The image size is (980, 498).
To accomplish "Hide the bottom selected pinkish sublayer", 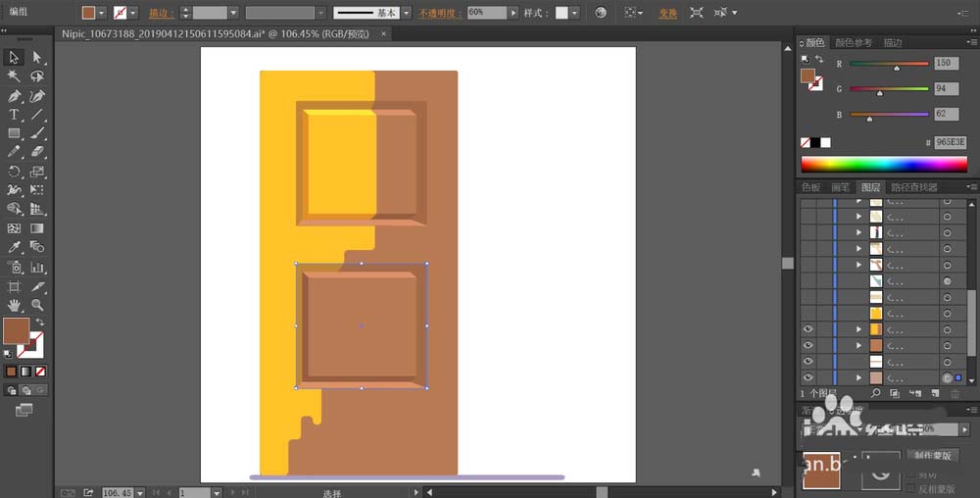I will 808,378.
